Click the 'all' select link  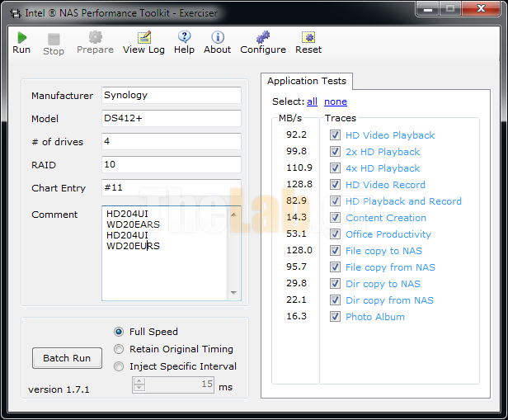312,101
